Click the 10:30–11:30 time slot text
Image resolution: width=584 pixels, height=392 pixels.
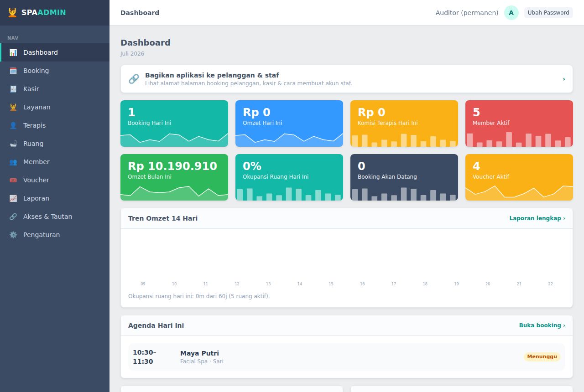tap(145, 357)
